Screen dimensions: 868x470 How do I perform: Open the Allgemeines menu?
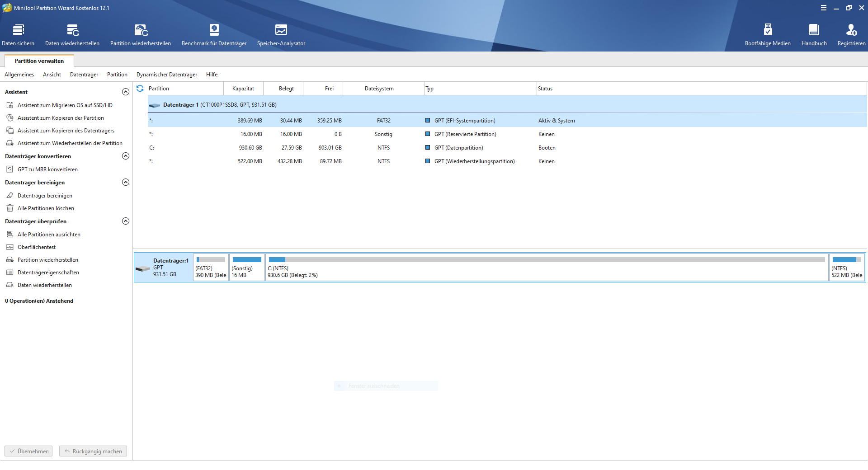coord(19,75)
